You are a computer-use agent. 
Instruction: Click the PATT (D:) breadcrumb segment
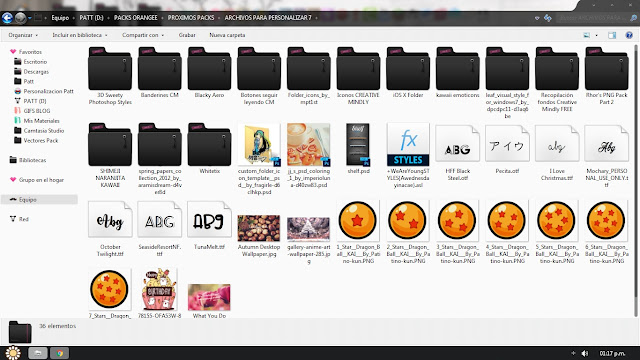pyautogui.click(x=91, y=18)
